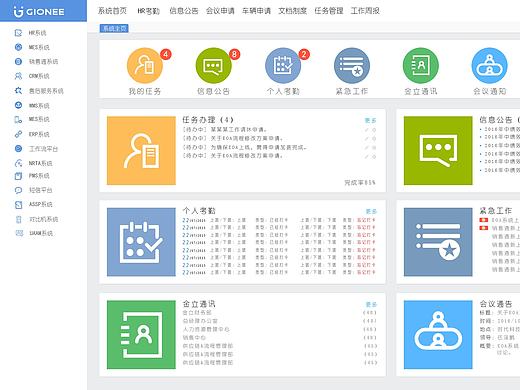Click the large blue 个人考勤 calendar tile

click(x=141, y=242)
